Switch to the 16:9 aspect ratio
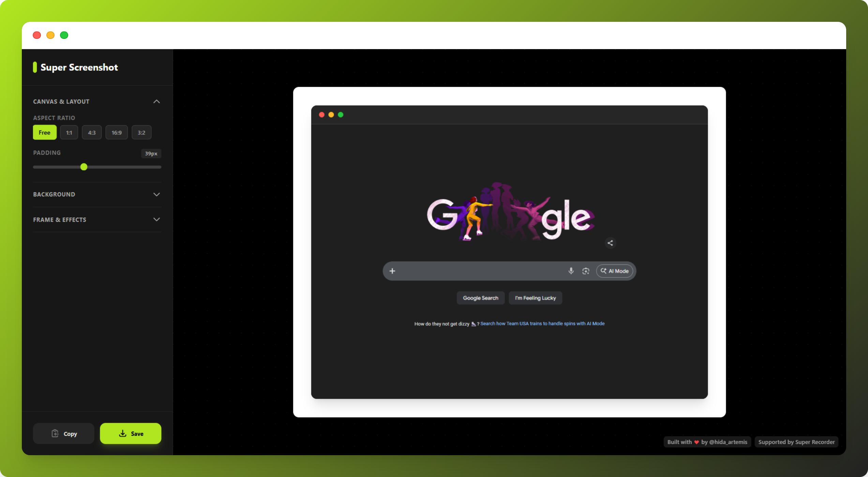 coord(117,132)
